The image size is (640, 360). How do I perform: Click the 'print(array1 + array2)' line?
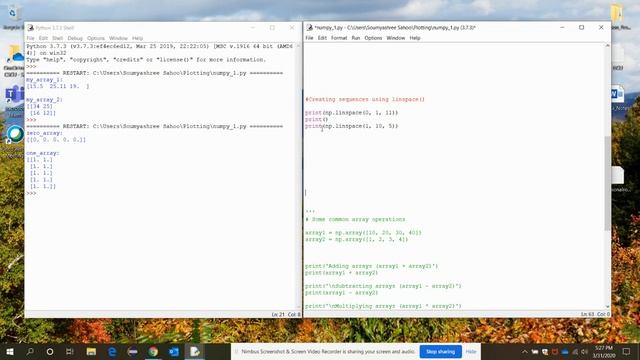[x=342, y=273]
